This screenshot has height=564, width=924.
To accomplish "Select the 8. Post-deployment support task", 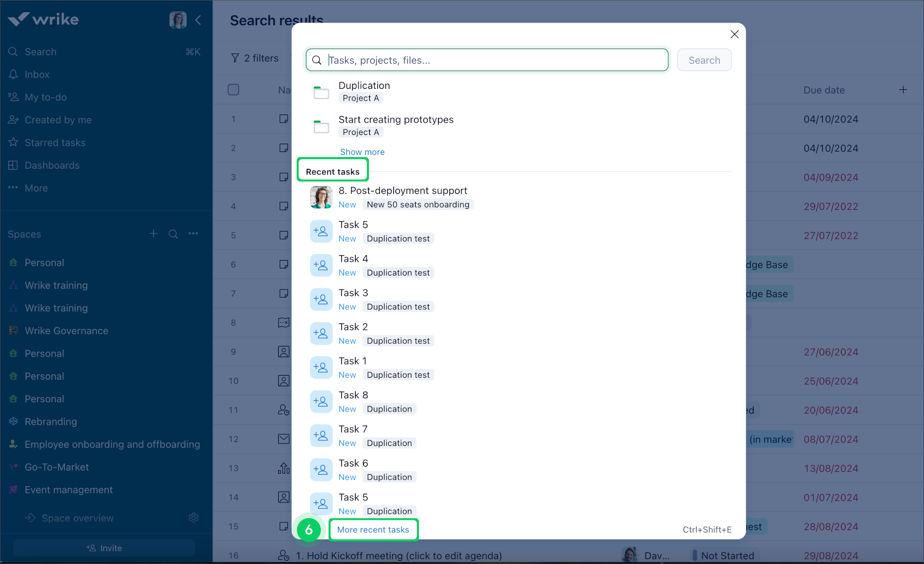I will (402, 191).
